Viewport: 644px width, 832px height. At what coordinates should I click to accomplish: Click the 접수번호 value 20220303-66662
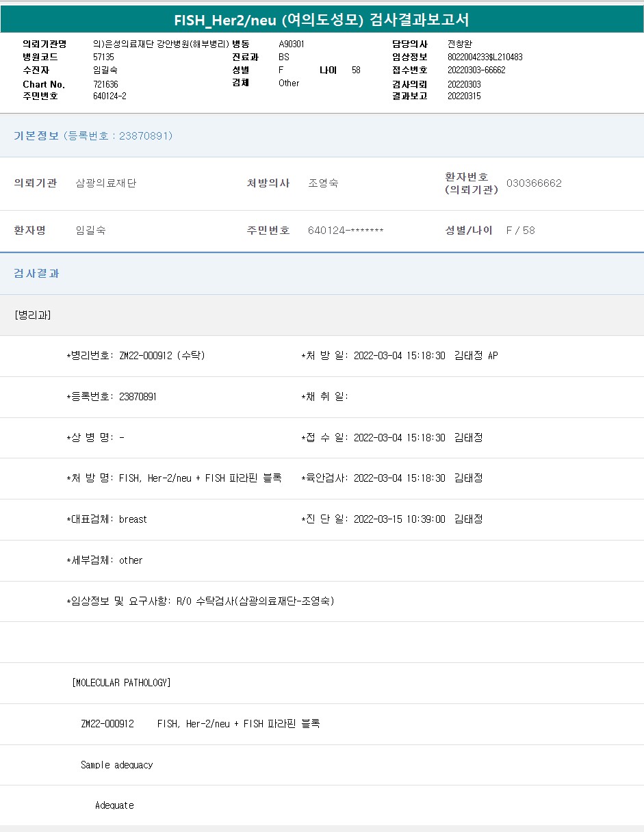coord(476,70)
